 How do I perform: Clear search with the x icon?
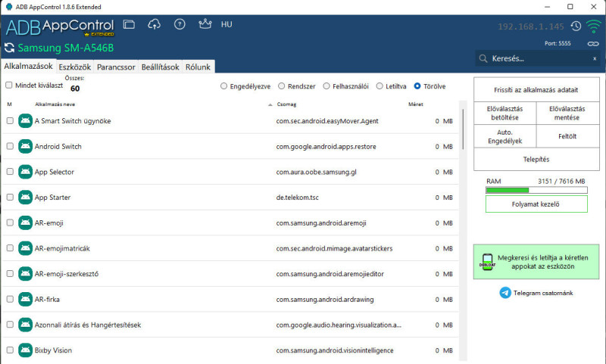coord(595,59)
